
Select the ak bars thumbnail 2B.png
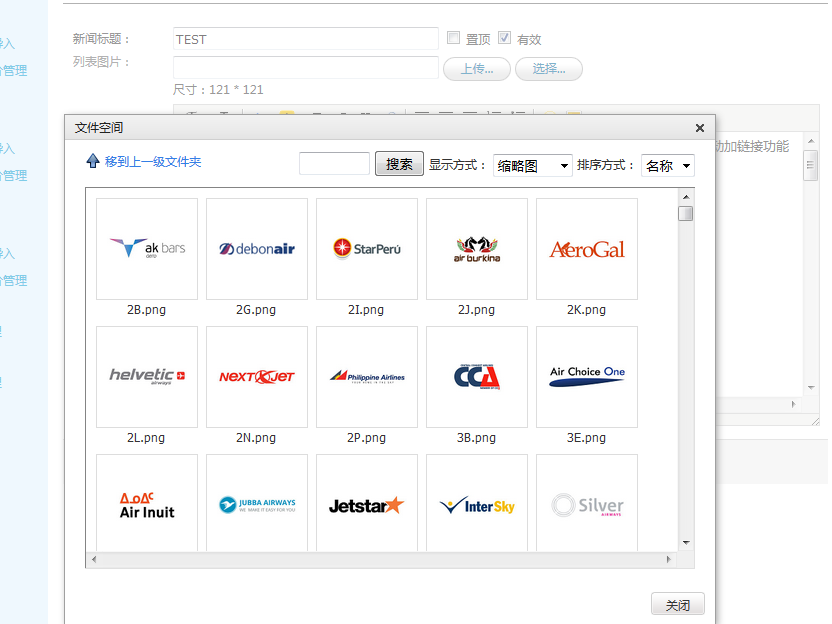(x=147, y=249)
